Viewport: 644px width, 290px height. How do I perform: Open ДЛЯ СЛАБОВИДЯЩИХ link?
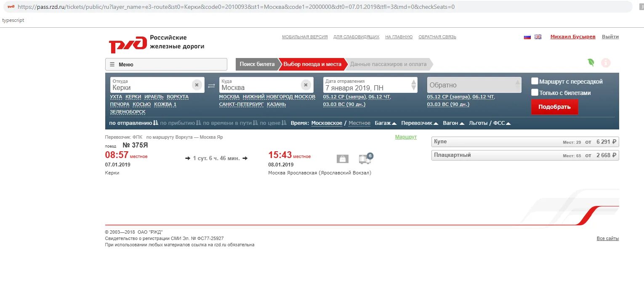click(x=357, y=37)
